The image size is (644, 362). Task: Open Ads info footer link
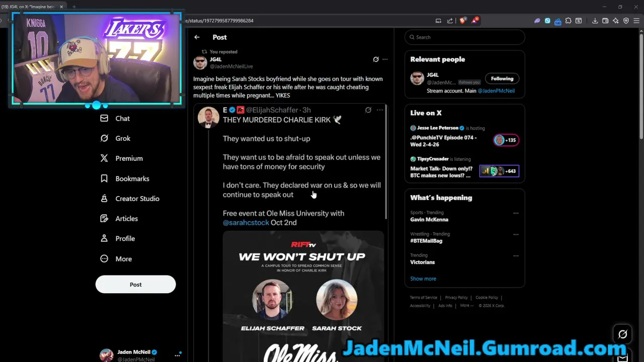click(x=445, y=306)
